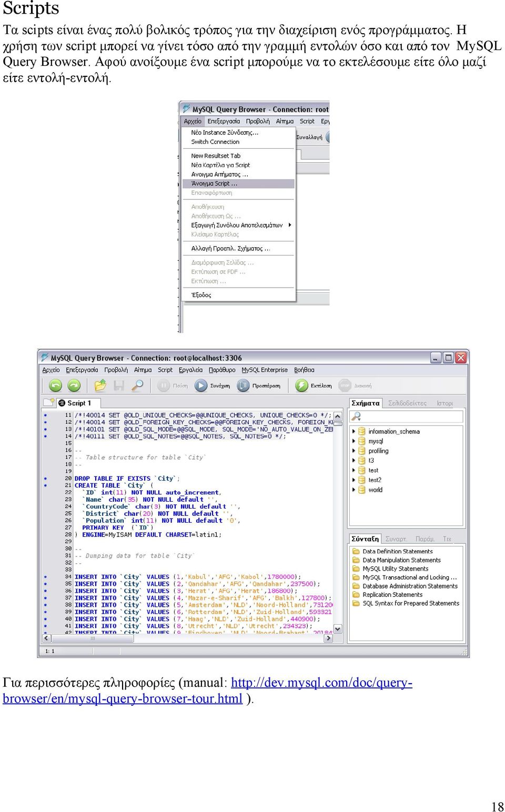Viewport: 505px width, 812px height.
Task: Open the MySQL Query Browser manual hyperlink
Action: [x=207, y=691]
